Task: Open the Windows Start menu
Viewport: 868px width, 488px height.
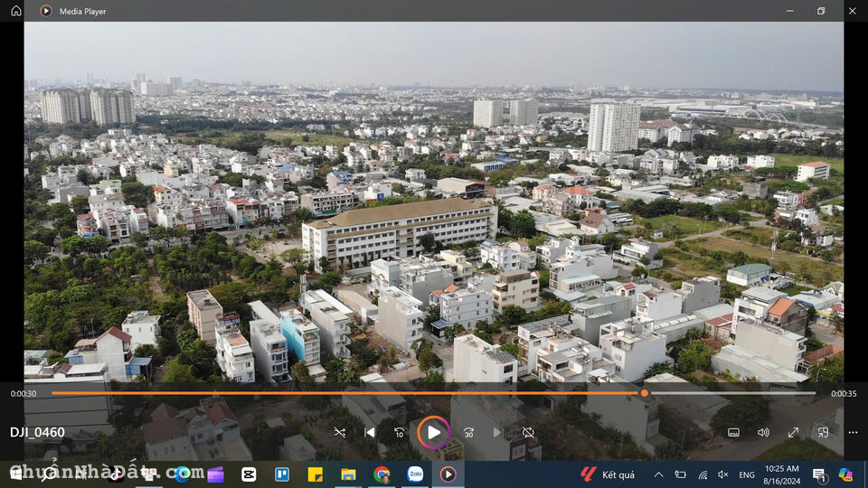Action: point(16,474)
